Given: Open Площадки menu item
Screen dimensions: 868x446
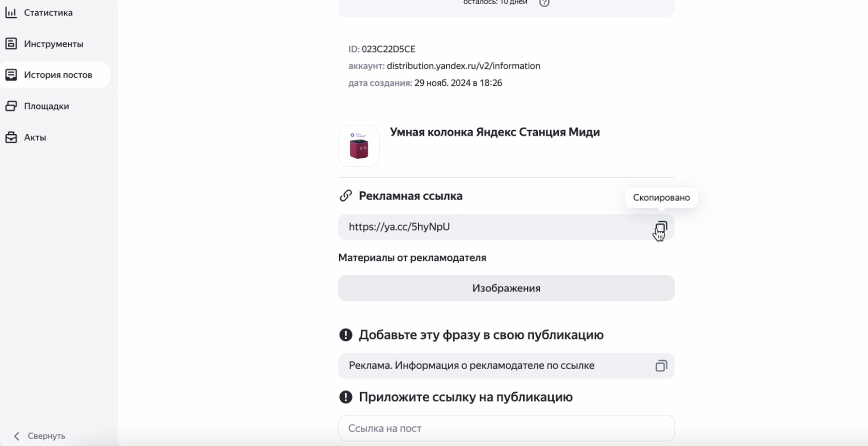Looking at the screenshot, I should tap(46, 106).
